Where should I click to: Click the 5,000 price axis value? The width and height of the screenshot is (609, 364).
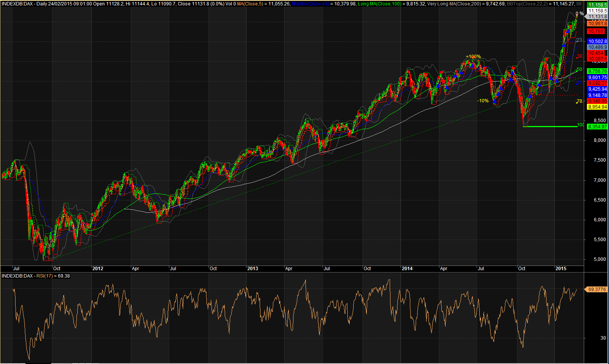[600, 259]
